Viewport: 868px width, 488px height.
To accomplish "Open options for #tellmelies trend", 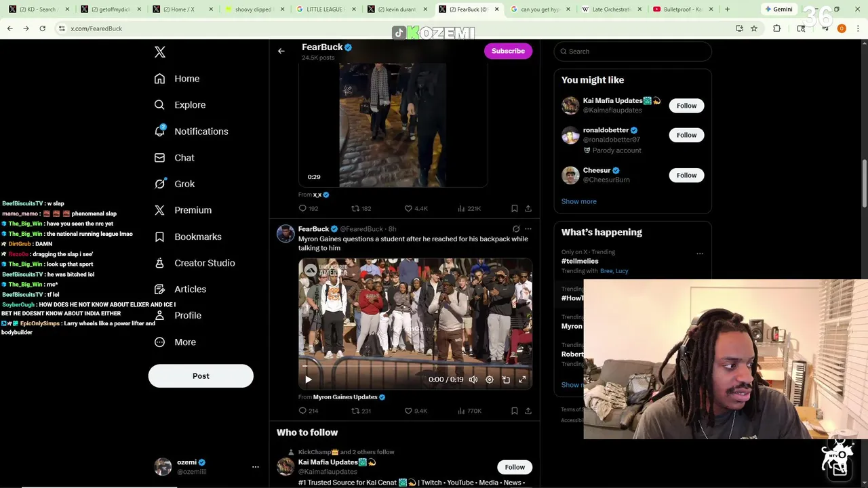I will (700, 254).
